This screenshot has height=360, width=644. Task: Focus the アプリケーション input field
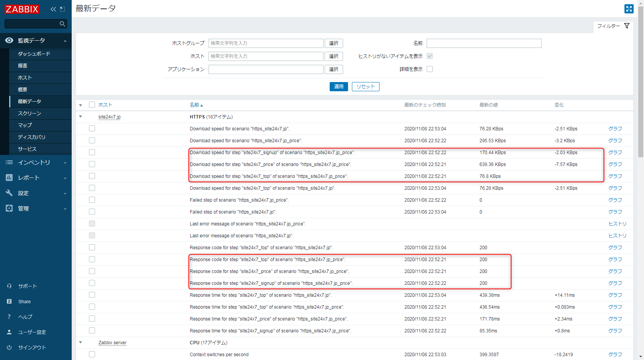266,69
